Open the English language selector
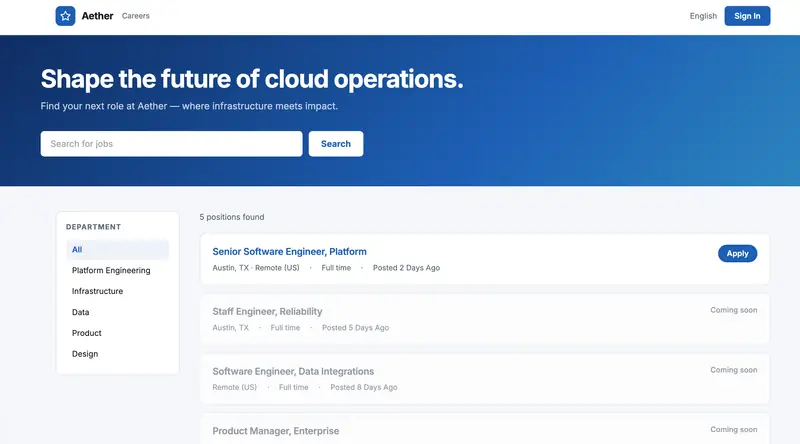Screen dimensions: 800x444 pyautogui.click(x=703, y=16)
